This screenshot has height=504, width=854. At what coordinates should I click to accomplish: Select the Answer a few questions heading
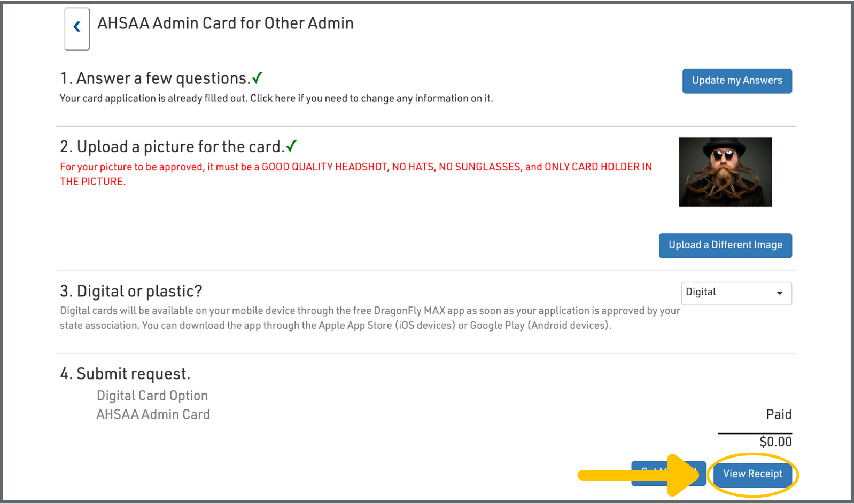click(155, 78)
